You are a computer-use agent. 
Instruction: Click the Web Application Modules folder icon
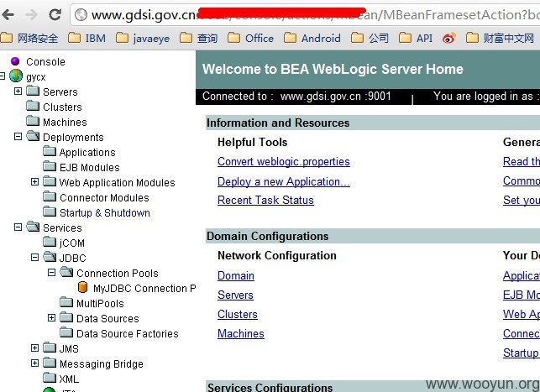(50, 181)
